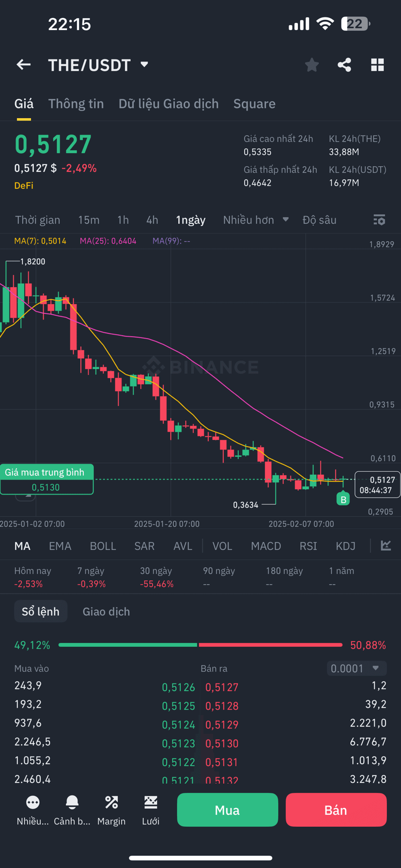Image resolution: width=401 pixels, height=868 pixels.
Task: Open the Dữ liệu Giao dịch tab
Action: click(169, 104)
